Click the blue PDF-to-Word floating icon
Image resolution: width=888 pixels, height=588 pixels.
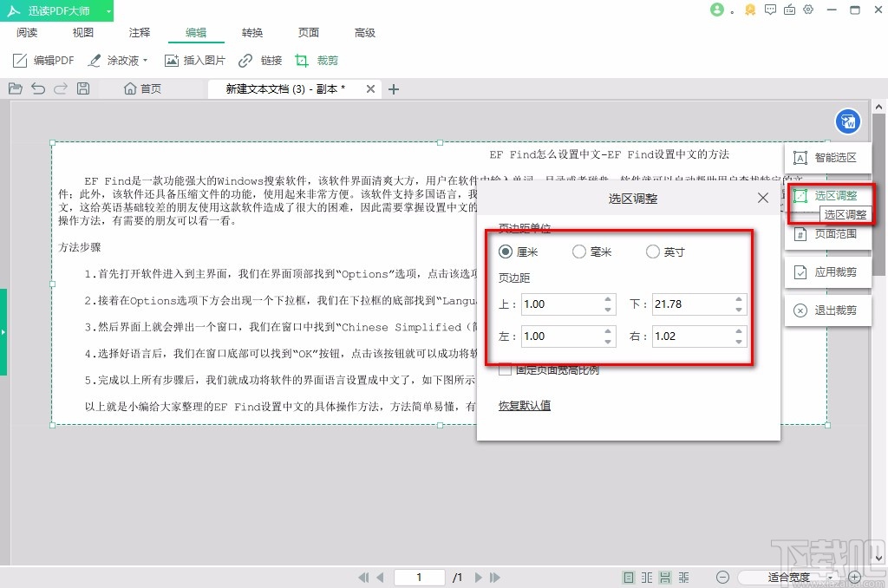coord(848,121)
